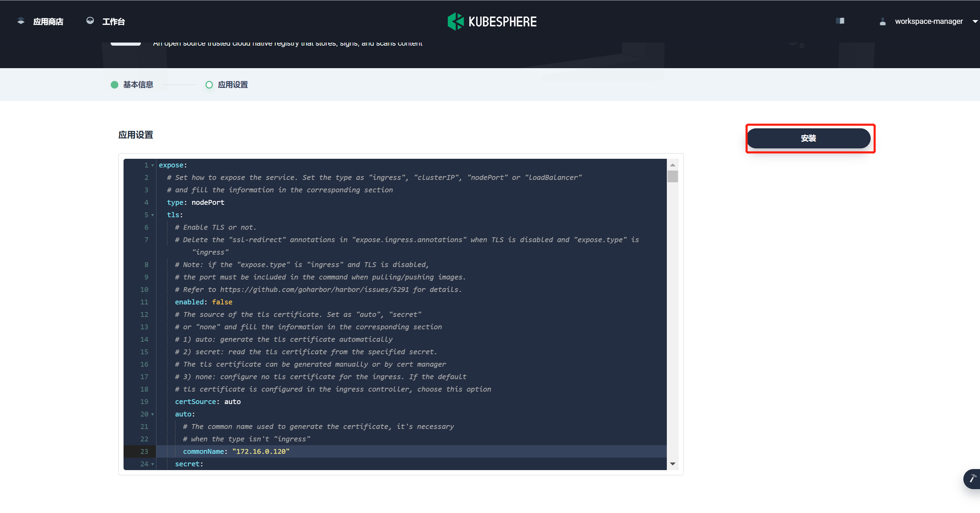This screenshot has height=513, width=980.
Task: Click the user avatar icon
Action: point(883,22)
